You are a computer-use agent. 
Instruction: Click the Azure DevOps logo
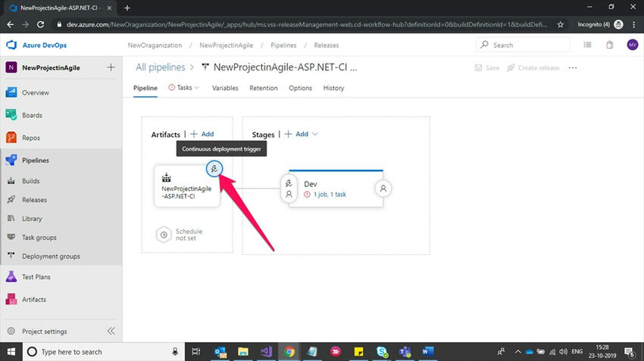click(11, 45)
